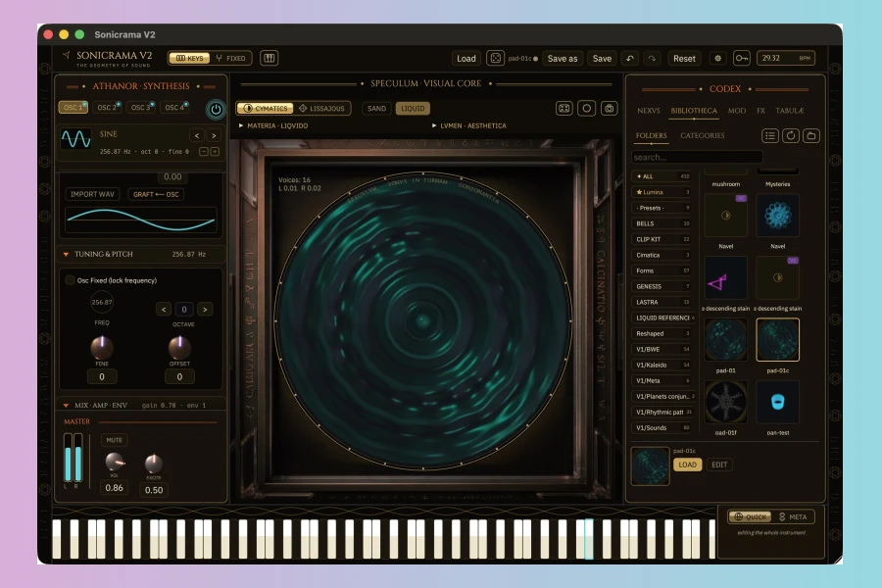Click the fullscreen visualizer icon
882x588 pixels.
coord(564,108)
